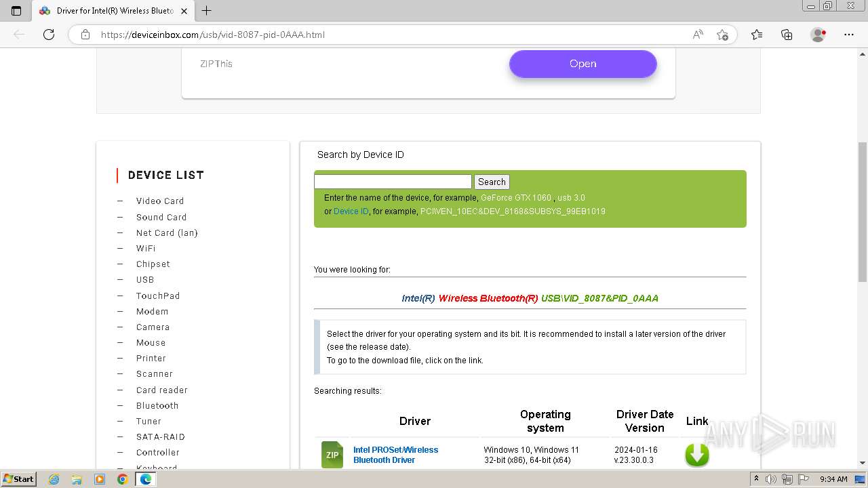Click the ZIP file icon

click(x=332, y=455)
